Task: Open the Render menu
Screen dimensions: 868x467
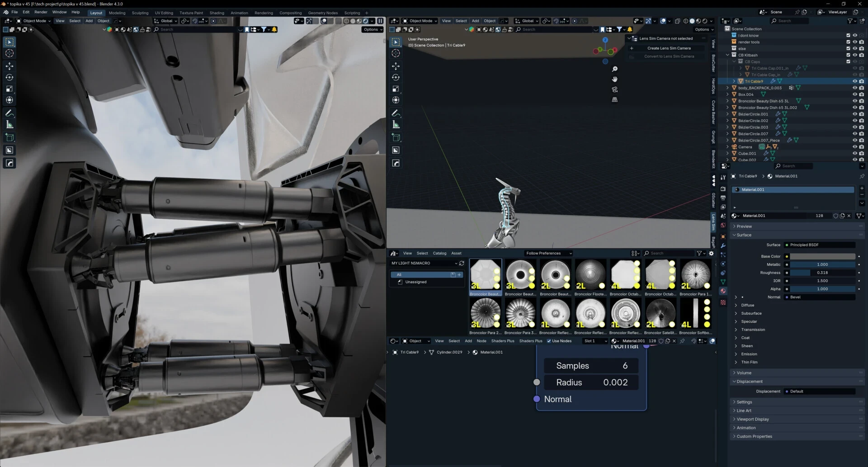Action: 41,12
